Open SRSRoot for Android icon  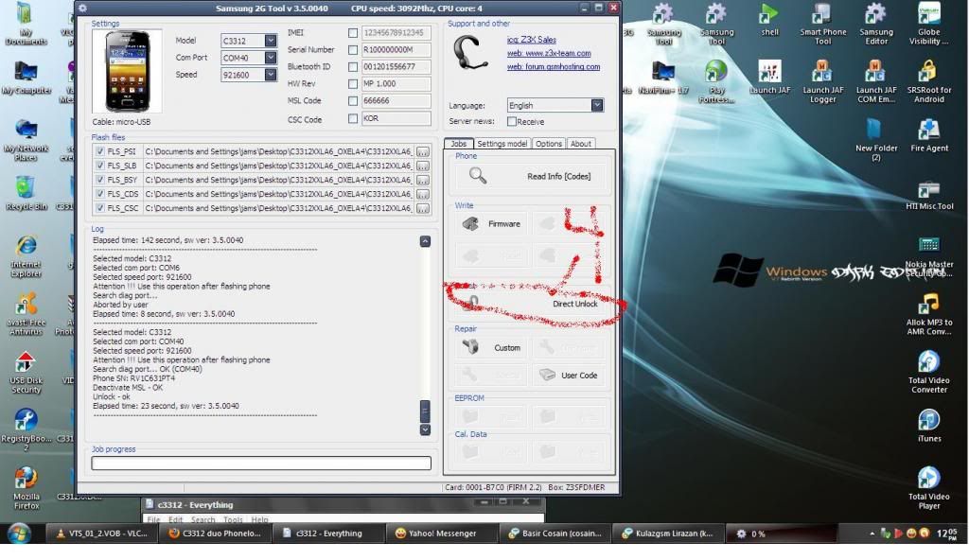coord(928,81)
